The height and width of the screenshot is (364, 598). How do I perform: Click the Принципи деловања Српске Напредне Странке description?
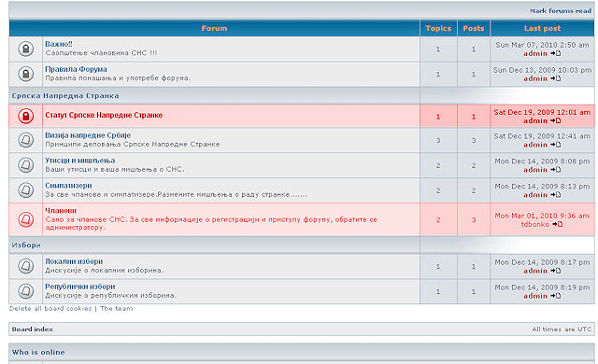133,145
